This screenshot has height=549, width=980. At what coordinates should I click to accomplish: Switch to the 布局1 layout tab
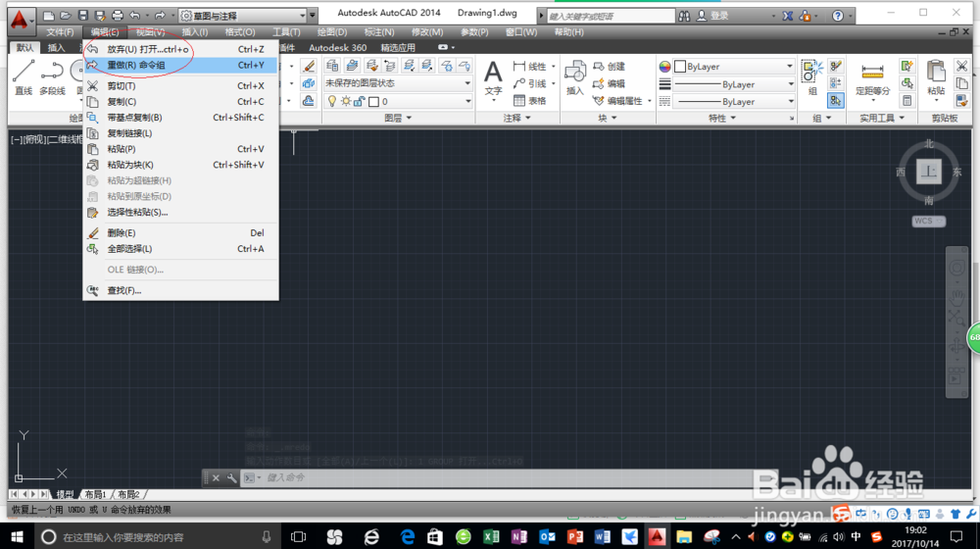96,495
